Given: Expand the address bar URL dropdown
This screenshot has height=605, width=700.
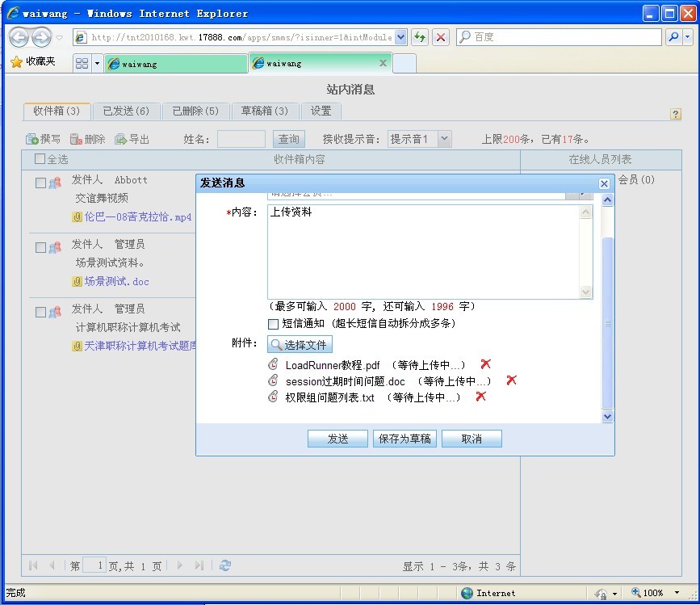Looking at the screenshot, I should click(401, 37).
